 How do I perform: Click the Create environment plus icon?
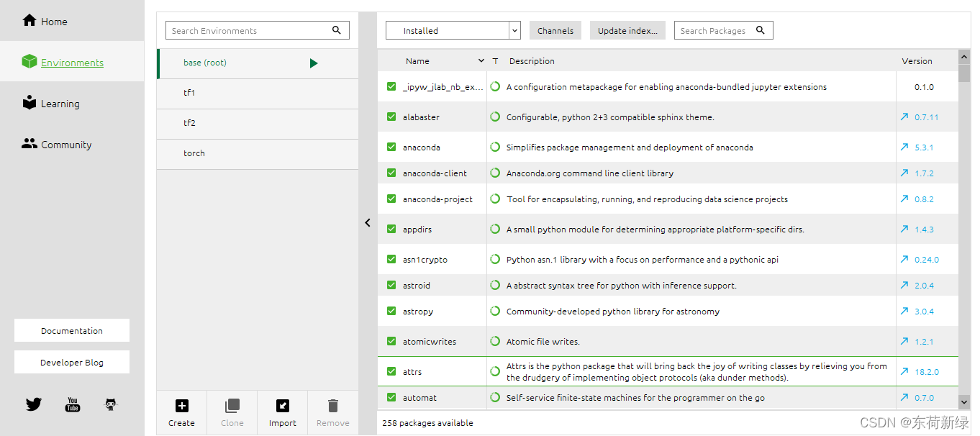click(182, 406)
